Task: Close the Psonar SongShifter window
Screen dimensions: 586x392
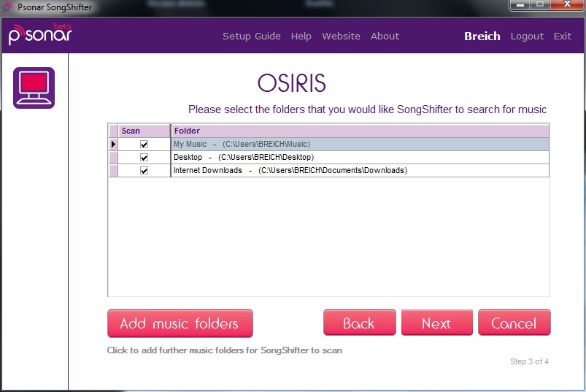Action: (x=567, y=5)
